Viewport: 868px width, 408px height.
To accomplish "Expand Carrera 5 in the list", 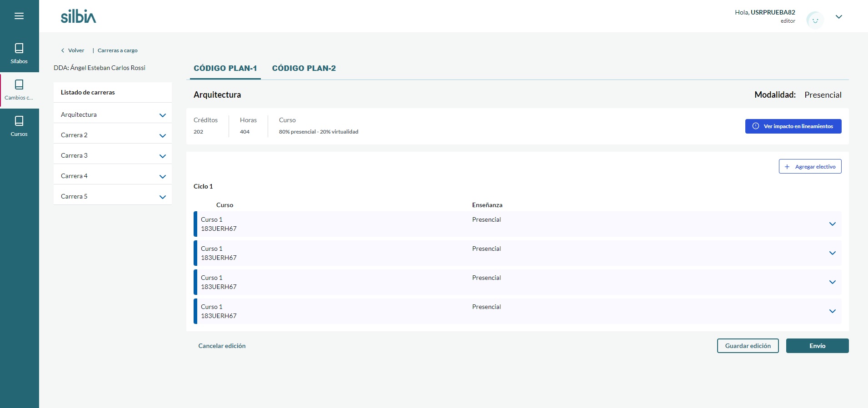I will pos(162,197).
